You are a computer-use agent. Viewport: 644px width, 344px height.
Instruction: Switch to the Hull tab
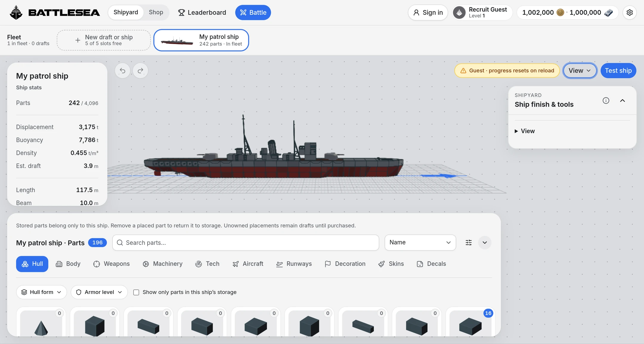click(x=32, y=264)
